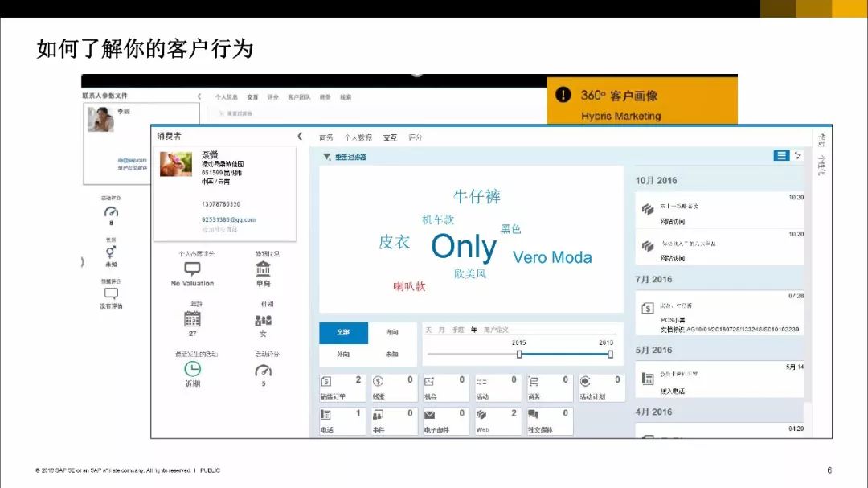Open the 个人数据 tab
The height and width of the screenshot is (488, 868).
pos(358,137)
